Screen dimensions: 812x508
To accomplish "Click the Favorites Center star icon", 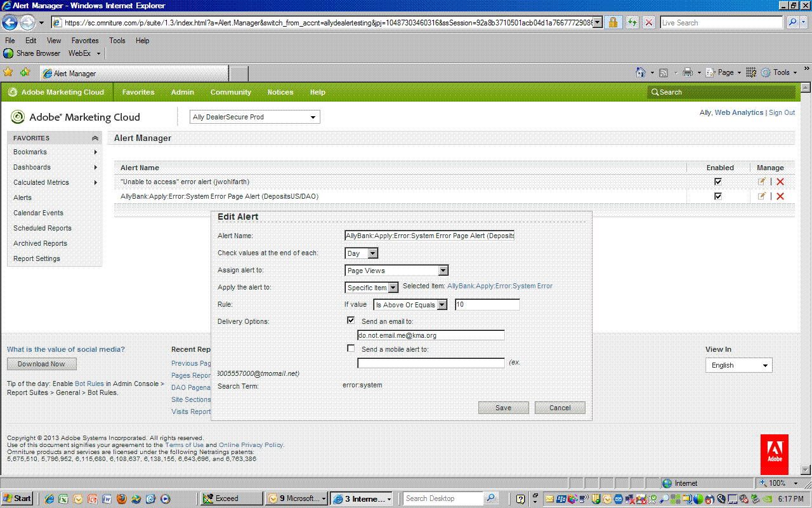I will [x=8, y=72].
